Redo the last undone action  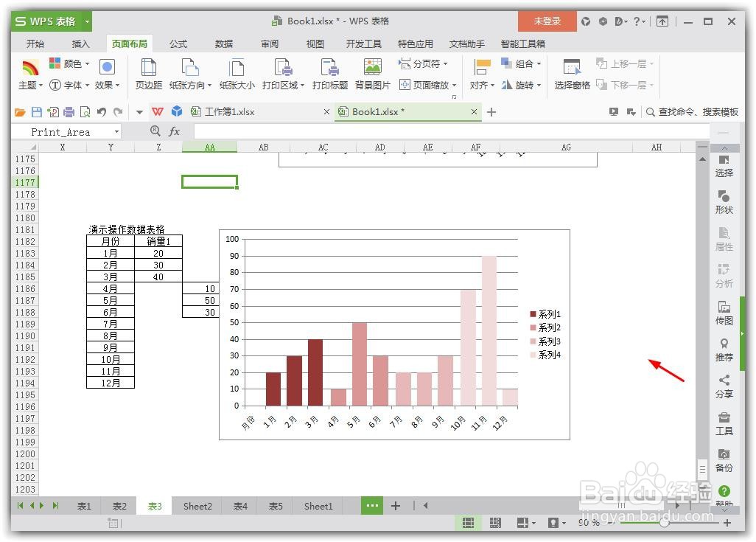click(x=118, y=112)
